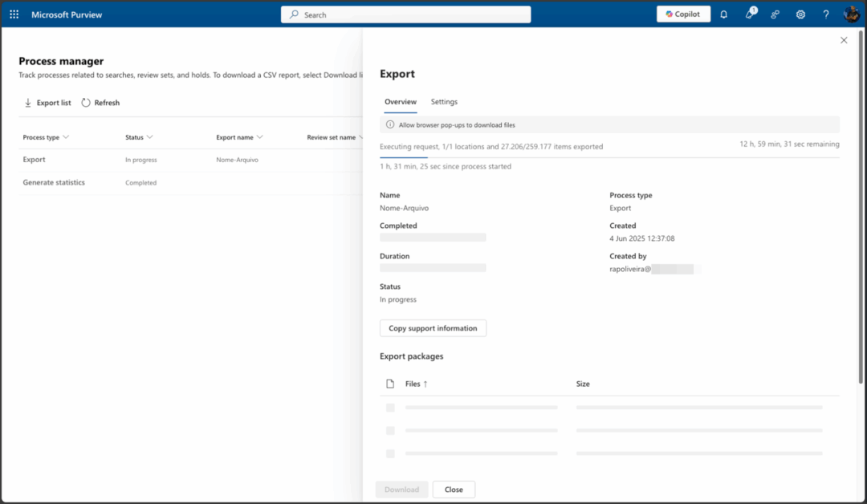This screenshot has height=504, width=867.
Task: Click the file icon in Files header
Action: 390,384
